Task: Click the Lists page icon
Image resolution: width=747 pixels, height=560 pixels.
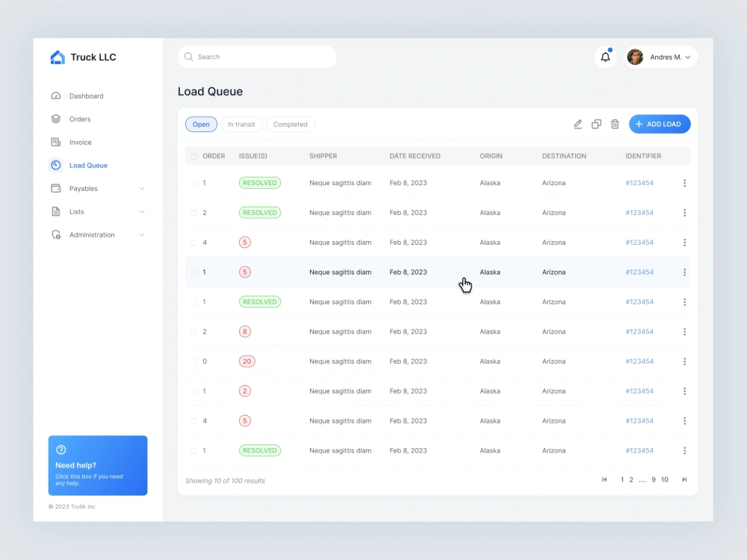Action: 56,211
